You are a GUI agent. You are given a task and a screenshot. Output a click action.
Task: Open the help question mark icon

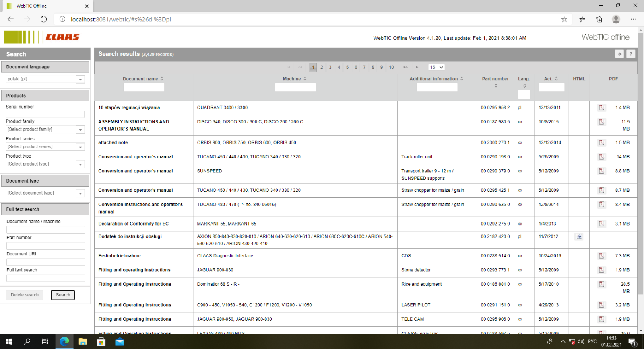tap(631, 54)
